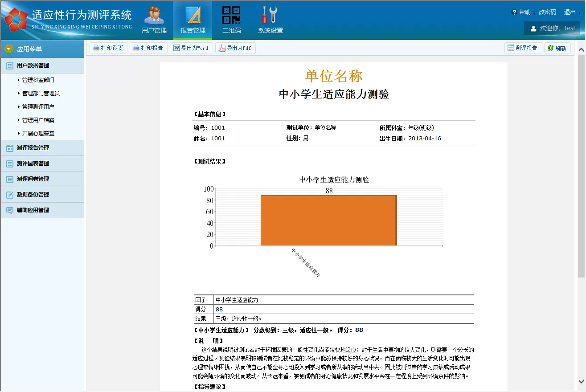
Task: Open 管理用户档案 in sidebar
Action: tap(38, 120)
